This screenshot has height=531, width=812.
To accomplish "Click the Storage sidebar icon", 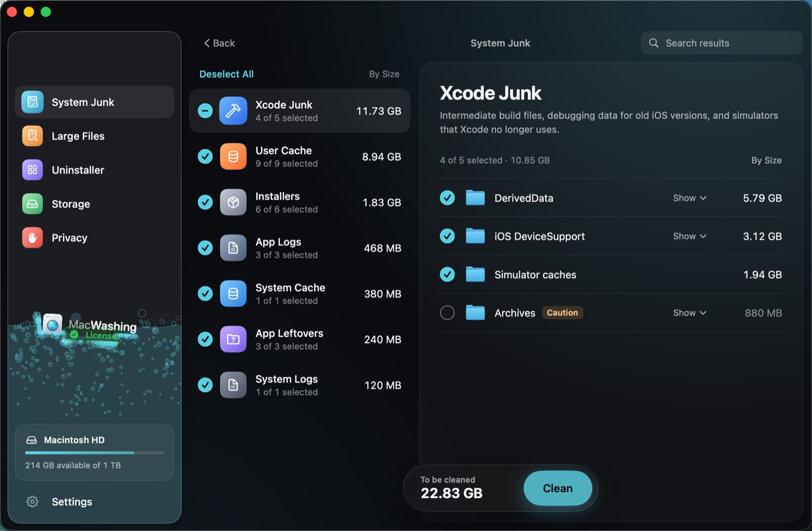I will tap(32, 204).
